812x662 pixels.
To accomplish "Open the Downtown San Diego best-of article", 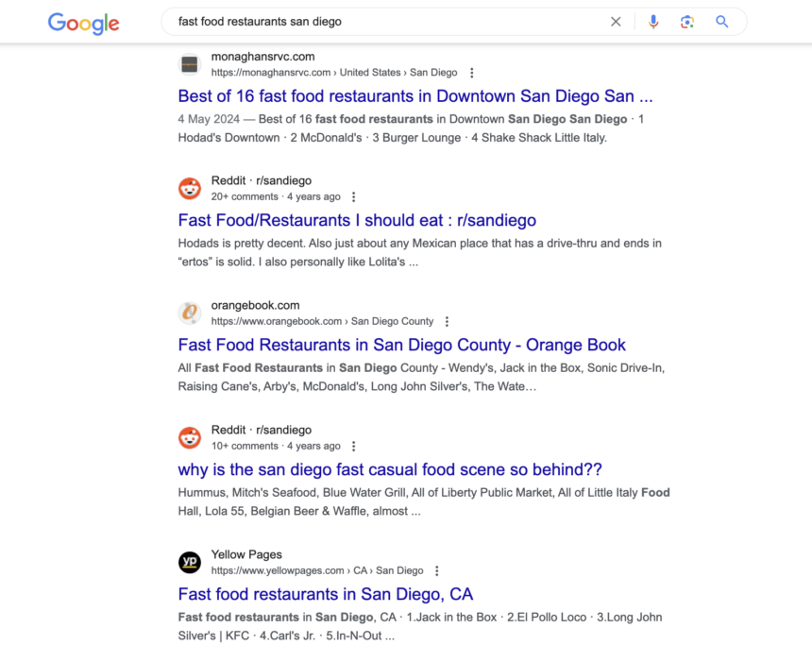I will [417, 95].
